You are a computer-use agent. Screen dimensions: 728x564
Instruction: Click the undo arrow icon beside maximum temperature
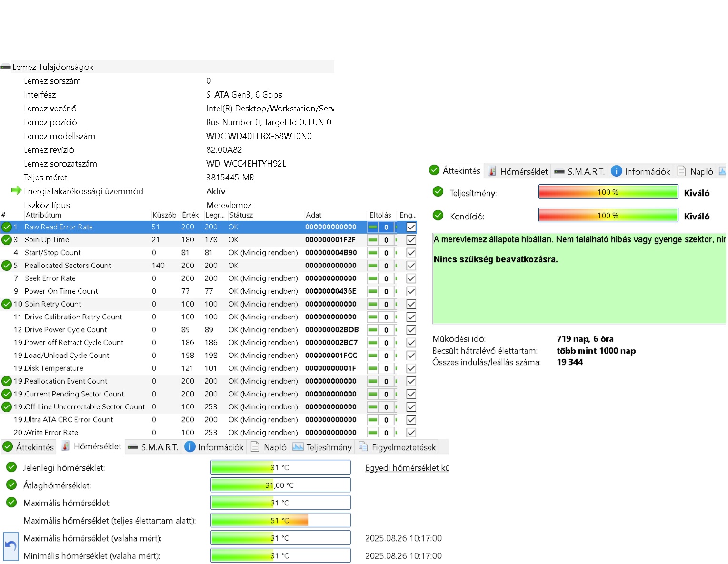(x=10, y=546)
